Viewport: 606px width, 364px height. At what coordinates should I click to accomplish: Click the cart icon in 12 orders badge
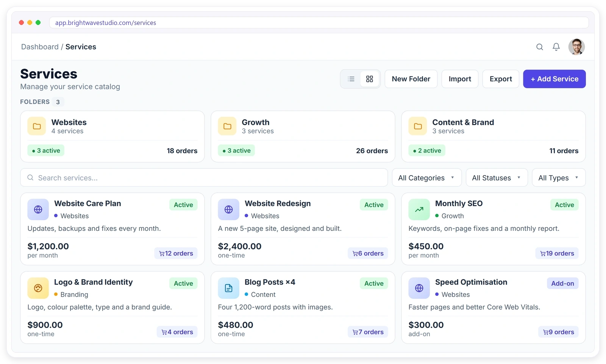pos(162,254)
